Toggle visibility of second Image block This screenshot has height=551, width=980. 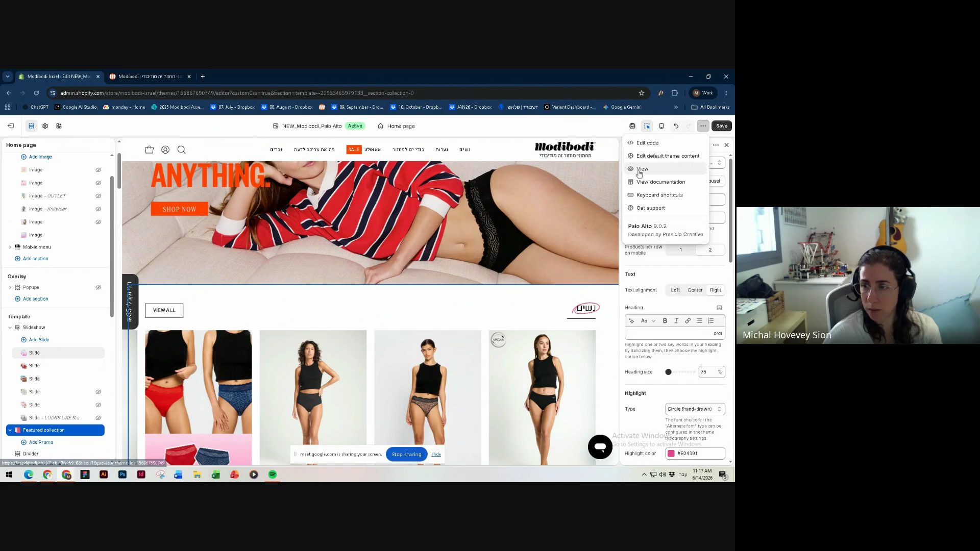pyautogui.click(x=99, y=183)
